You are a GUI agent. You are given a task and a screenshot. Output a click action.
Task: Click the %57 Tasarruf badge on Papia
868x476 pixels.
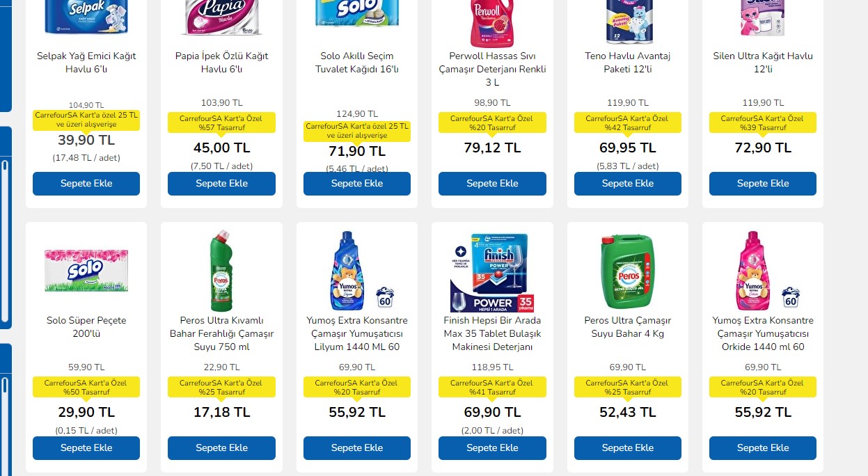221,123
